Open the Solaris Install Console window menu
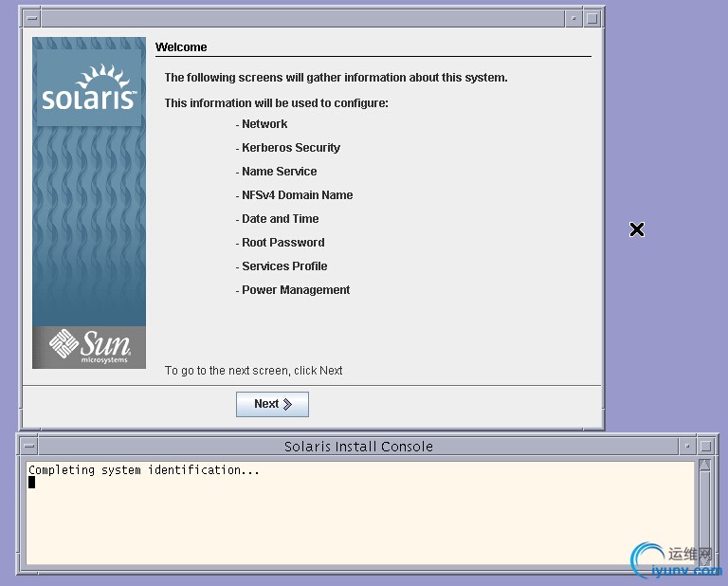This screenshot has height=586, width=728. [29, 447]
